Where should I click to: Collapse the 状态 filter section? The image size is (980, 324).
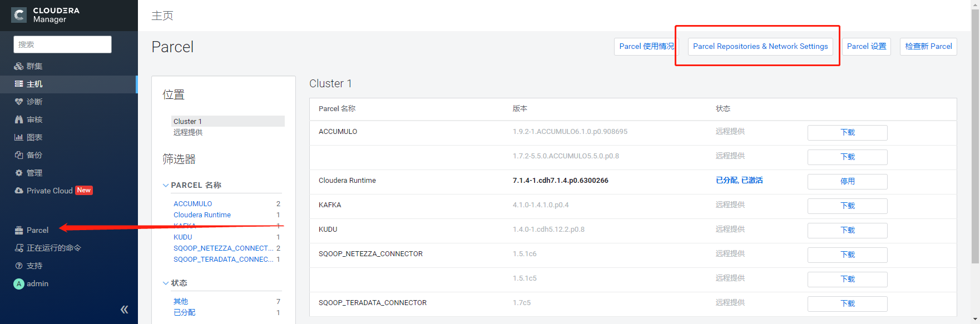[166, 283]
